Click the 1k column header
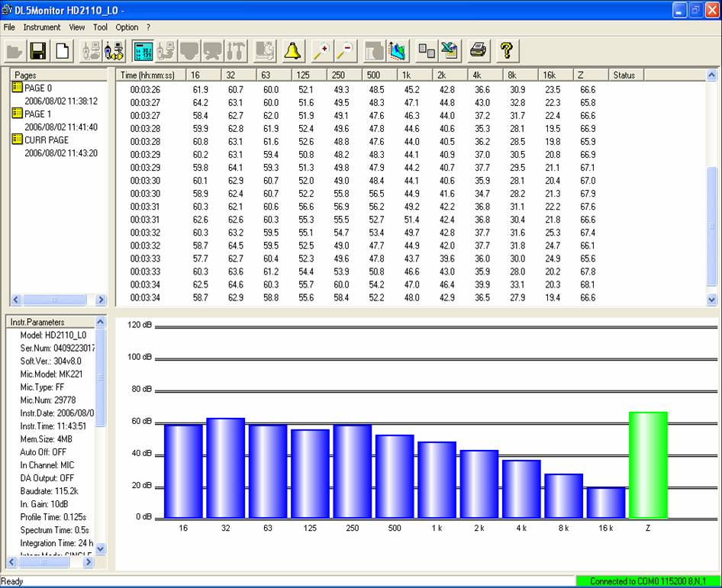The height and width of the screenshot is (588, 722). click(415, 75)
